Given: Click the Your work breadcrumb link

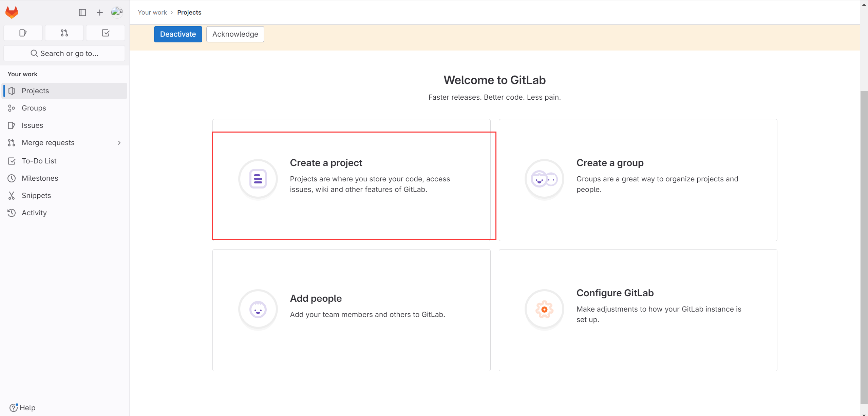Looking at the screenshot, I should pyautogui.click(x=152, y=12).
